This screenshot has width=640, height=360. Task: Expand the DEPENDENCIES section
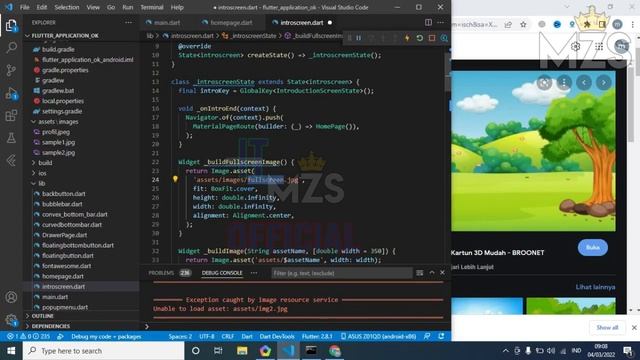point(51,326)
